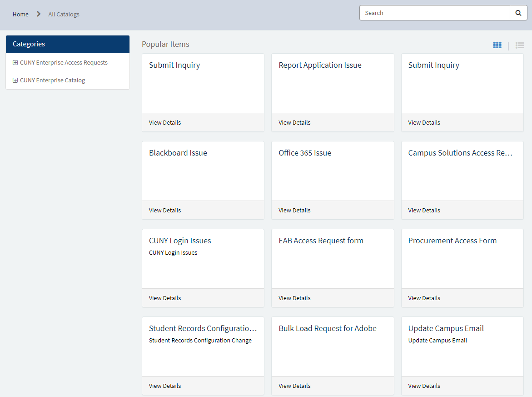Screen dimensions: 532x397
Task: Switch to list view using the list icon
Action: tap(519, 45)
